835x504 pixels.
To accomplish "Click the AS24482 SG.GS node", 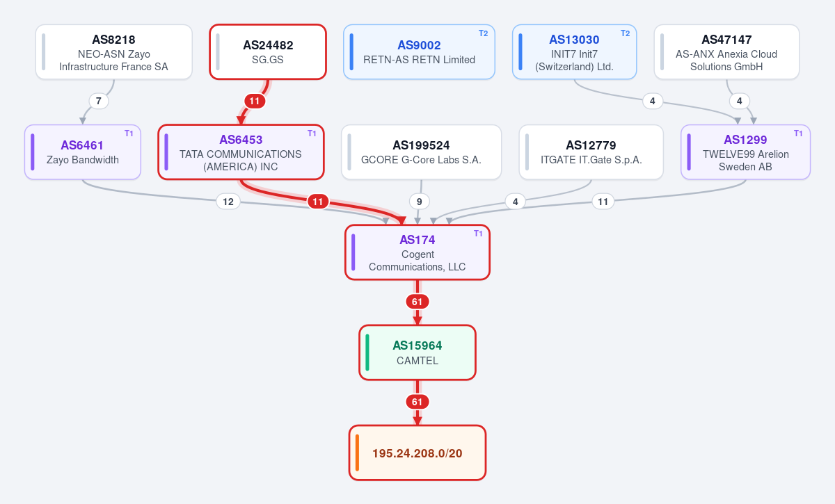I will tap(268, 52).
